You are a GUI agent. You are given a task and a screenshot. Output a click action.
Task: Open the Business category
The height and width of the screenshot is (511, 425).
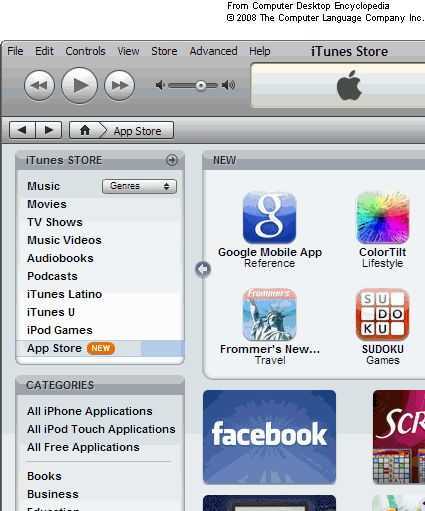tap(53, 494)
